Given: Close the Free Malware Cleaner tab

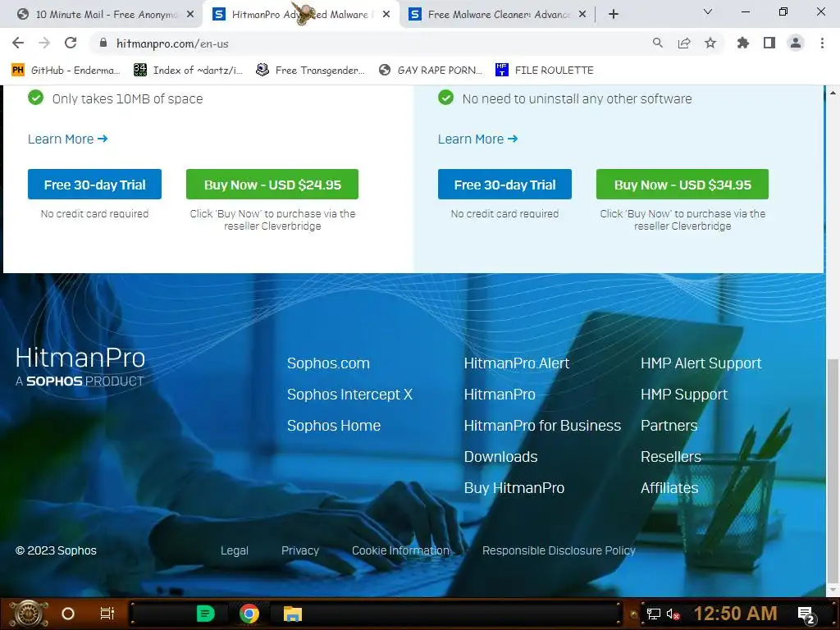Looking at the screenshot, I should [x=582, y=15].
